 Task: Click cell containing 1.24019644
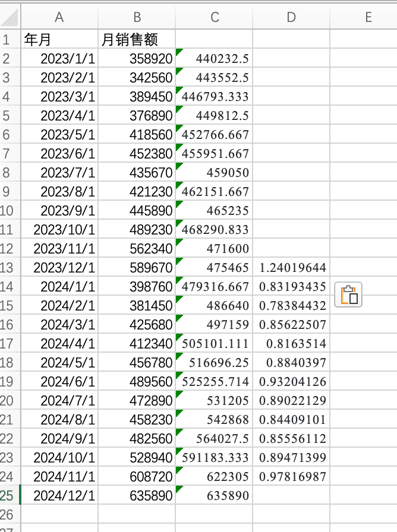[x=291, y=268]
